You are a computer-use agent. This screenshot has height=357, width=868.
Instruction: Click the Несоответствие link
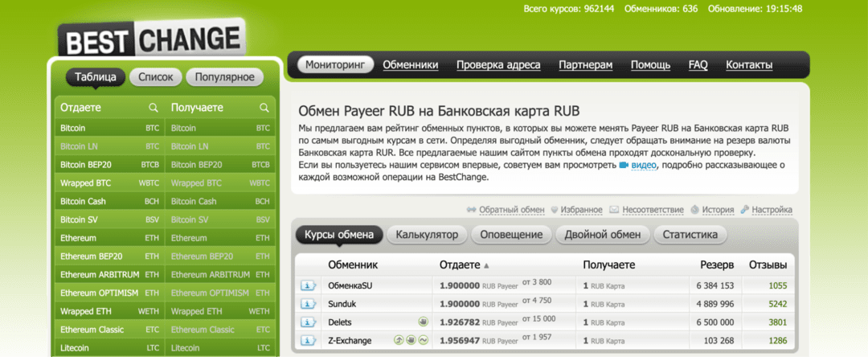(653, 210)
